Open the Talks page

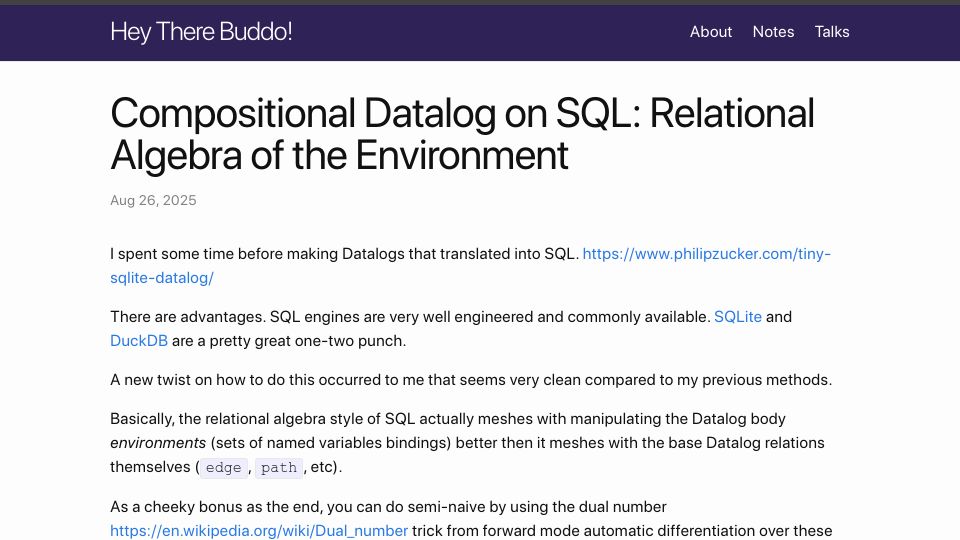coord(832,32)
